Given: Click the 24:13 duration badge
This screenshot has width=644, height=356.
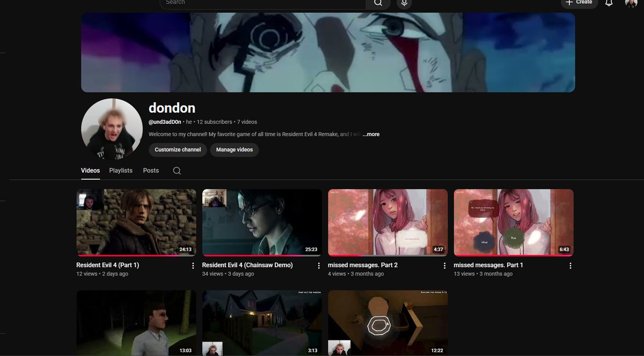Looking at the screenshot, I should 185,249.
